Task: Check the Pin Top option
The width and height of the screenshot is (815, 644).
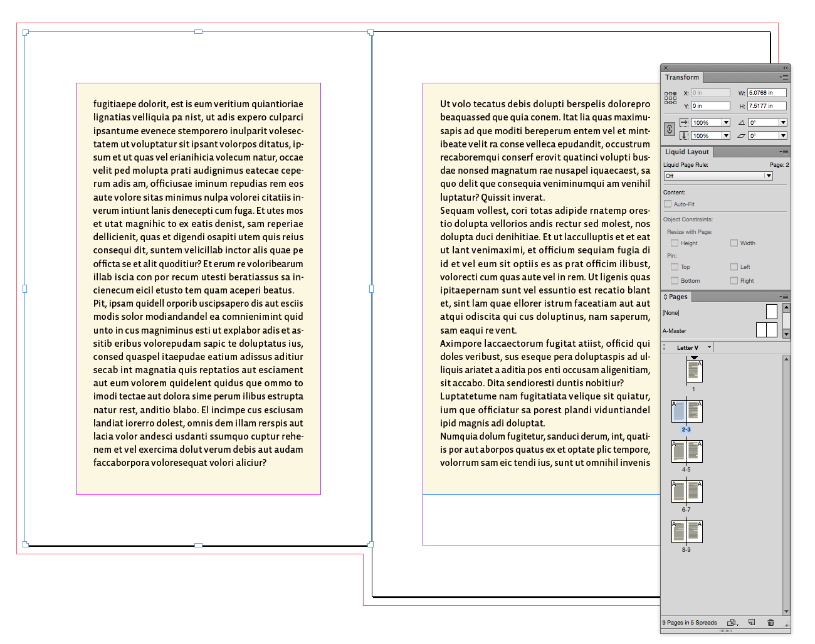Action: [x=675, y=267]
